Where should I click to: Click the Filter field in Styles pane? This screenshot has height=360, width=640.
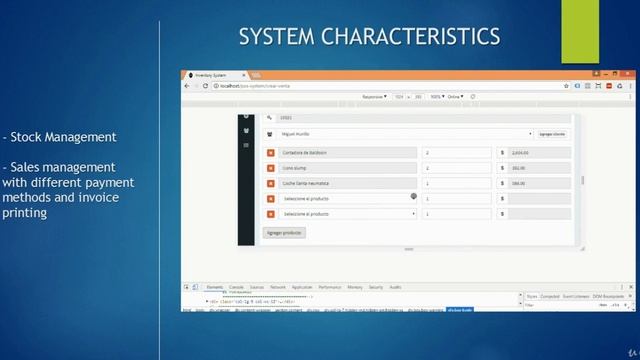click(x=559, y=305)
